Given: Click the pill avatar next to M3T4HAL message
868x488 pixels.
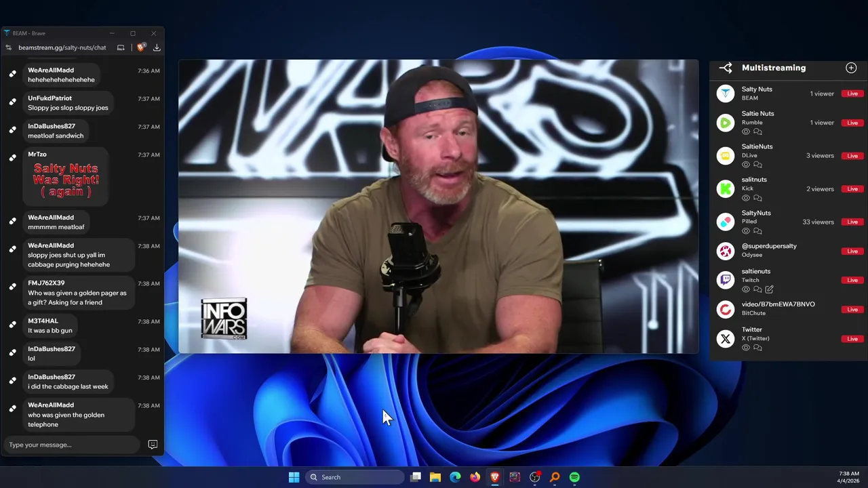Looking at the screenshot, I should point(12,325).
